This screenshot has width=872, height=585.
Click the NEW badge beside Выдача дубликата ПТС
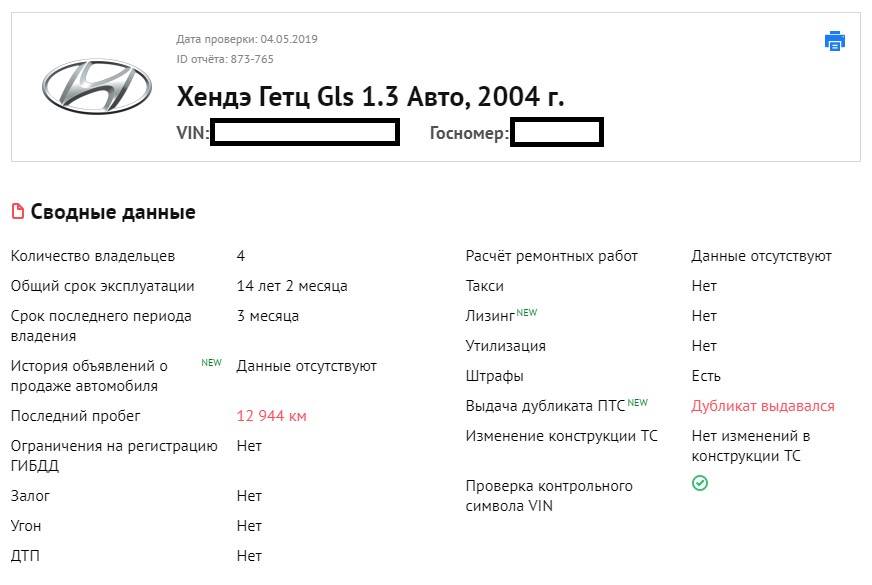[637, 403]
